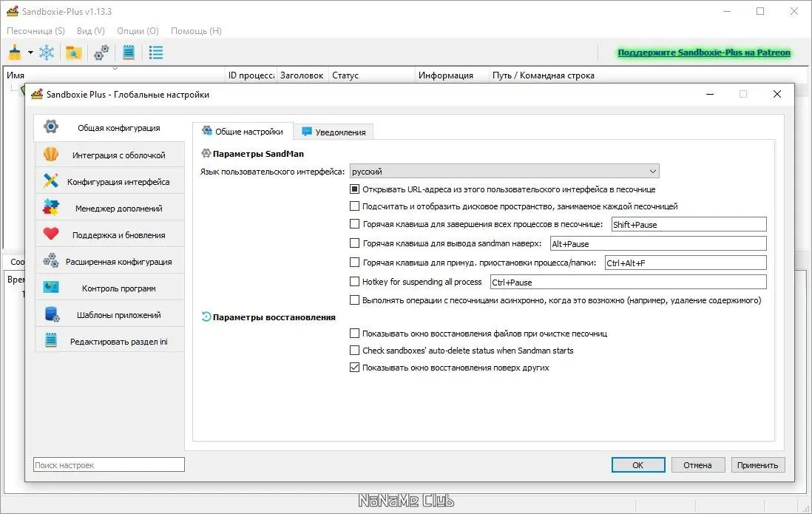
Task: Click the broom cleanup icon in main toolbar
Action: 15,53
